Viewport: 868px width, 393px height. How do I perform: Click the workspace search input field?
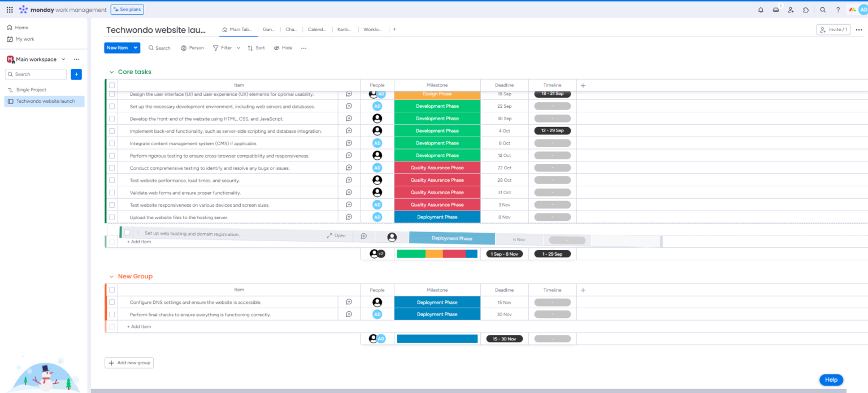(x=36, y=74)
